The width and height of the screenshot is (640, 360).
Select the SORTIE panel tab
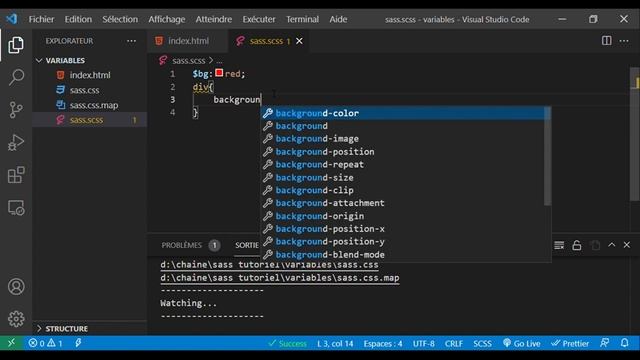click(x=247, y=245)
